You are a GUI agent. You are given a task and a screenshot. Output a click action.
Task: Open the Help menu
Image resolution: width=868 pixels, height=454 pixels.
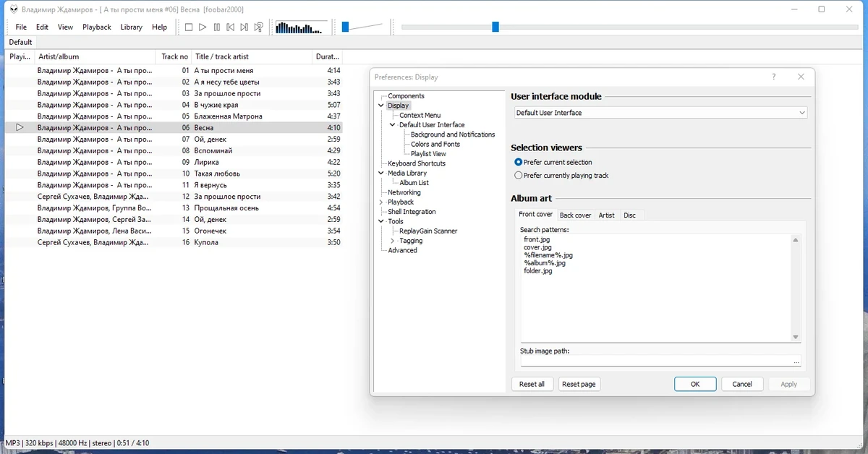159,27
